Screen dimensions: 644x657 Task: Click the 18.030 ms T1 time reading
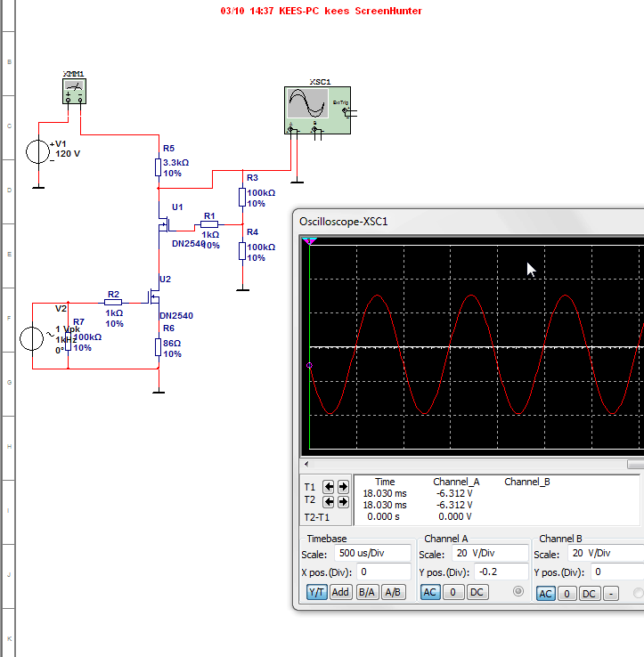(385, 493)
